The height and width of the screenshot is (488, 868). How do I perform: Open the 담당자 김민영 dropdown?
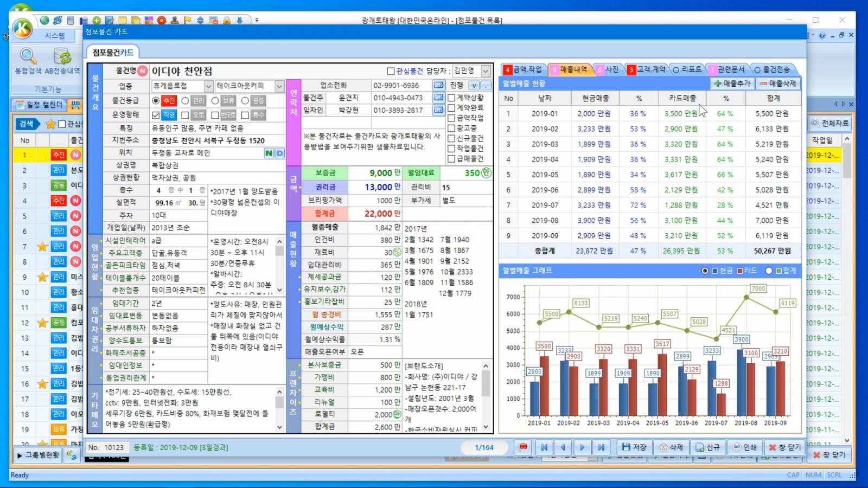click(486, 71)
